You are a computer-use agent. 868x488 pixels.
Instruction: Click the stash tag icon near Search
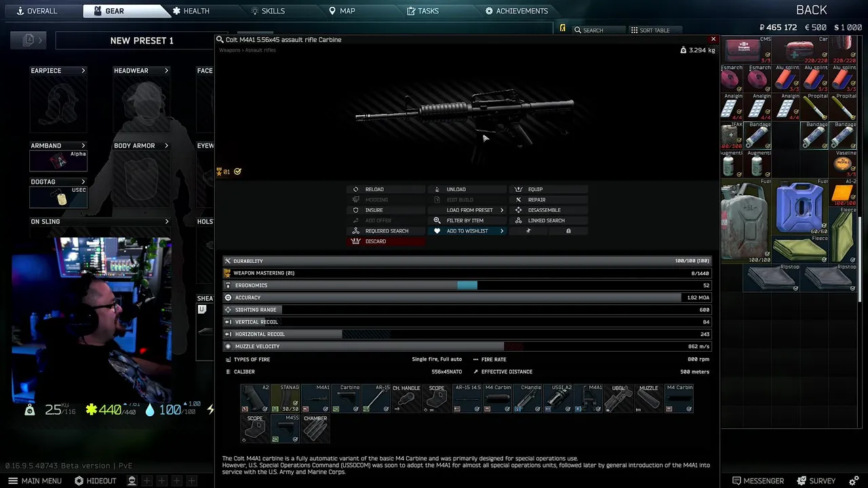562,28
